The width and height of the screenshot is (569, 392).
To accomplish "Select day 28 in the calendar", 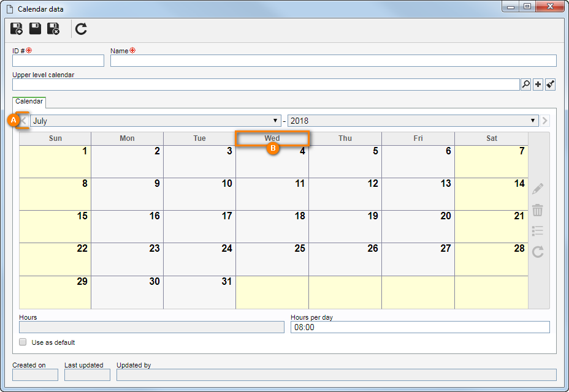I will click(x=491, y=259).
